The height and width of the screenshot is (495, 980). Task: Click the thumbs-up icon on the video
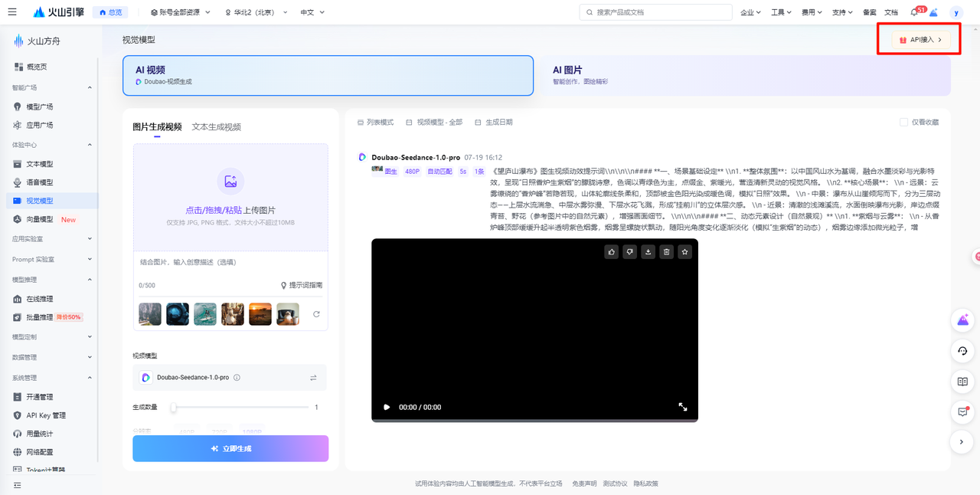[611, 251]
